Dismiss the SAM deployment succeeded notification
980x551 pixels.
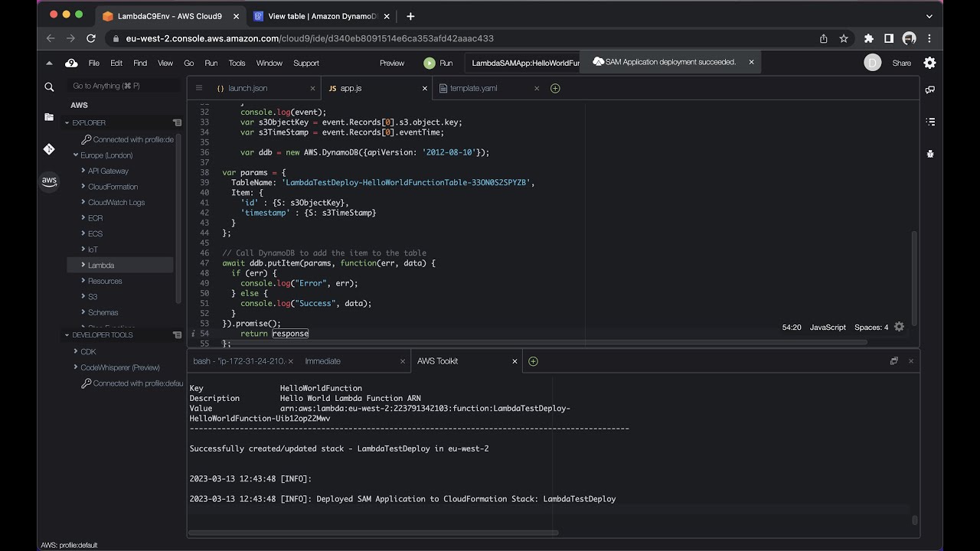tap(751, 62)
